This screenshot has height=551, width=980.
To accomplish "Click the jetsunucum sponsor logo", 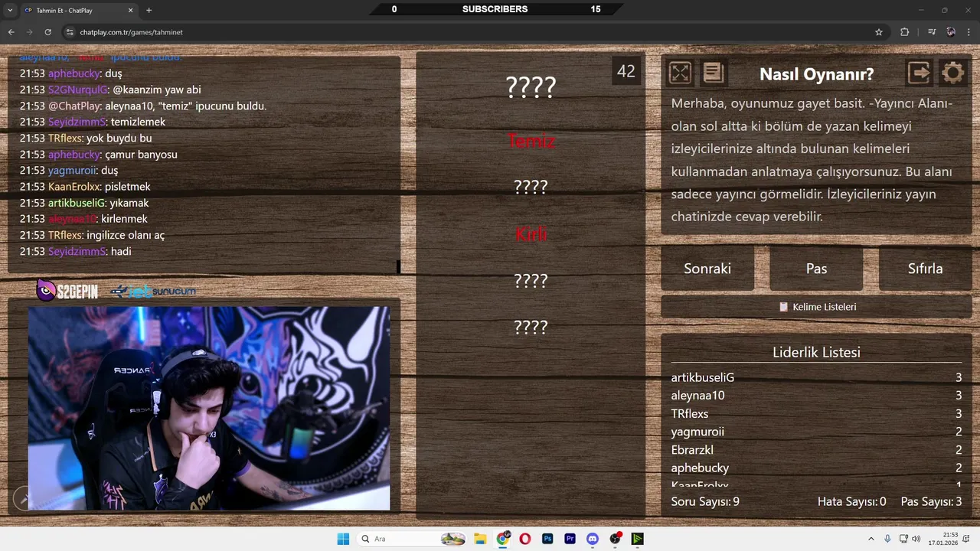I will coord(153,292).
